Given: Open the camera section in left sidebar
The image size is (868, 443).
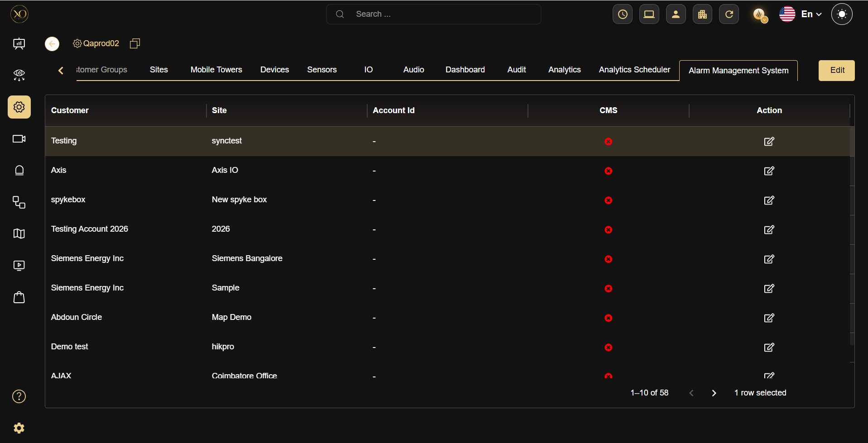Looking at the screenshot, I should (19, 138).
